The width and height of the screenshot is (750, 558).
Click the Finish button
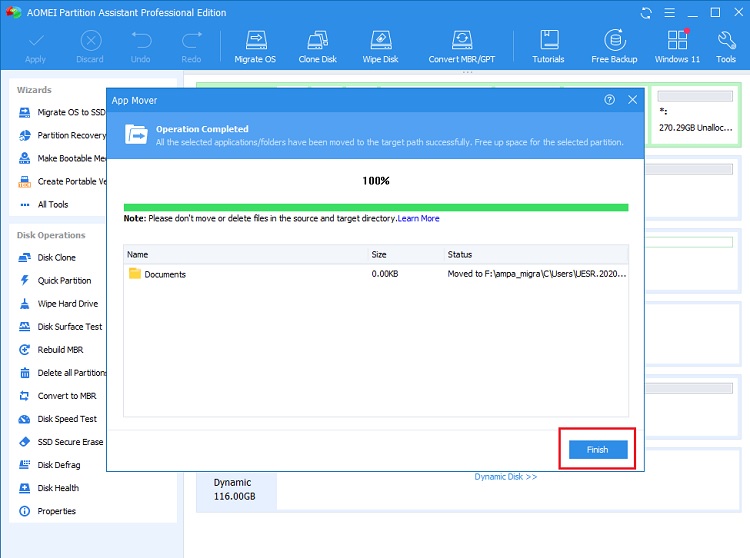(598, 449)
